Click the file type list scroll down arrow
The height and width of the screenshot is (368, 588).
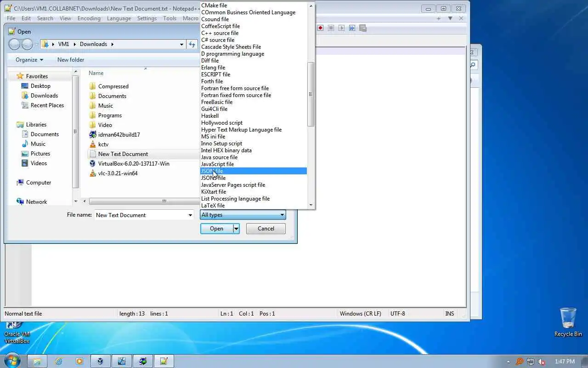tap(311, 205)
